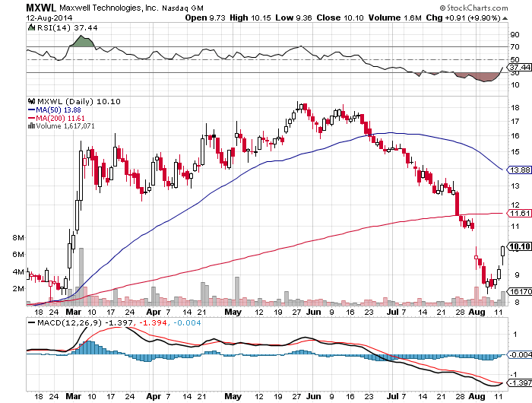
Task: Click the 15 price axis label
Action: [515, 152]
